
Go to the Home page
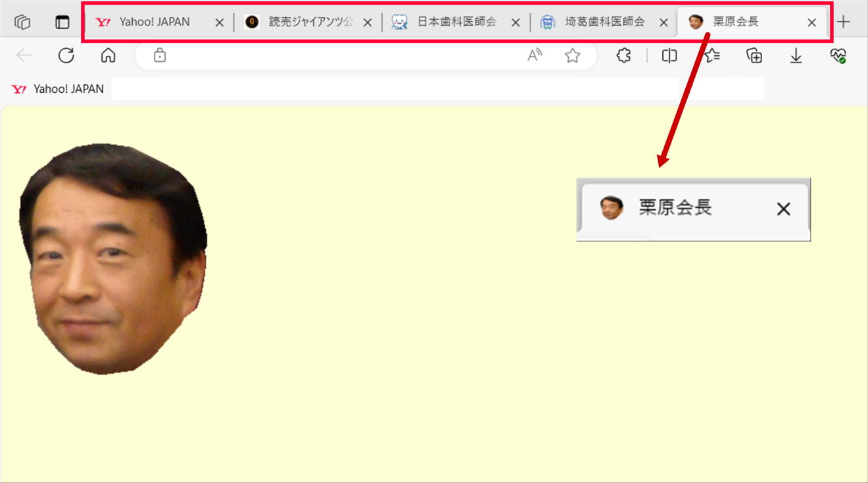pos(108,56)
